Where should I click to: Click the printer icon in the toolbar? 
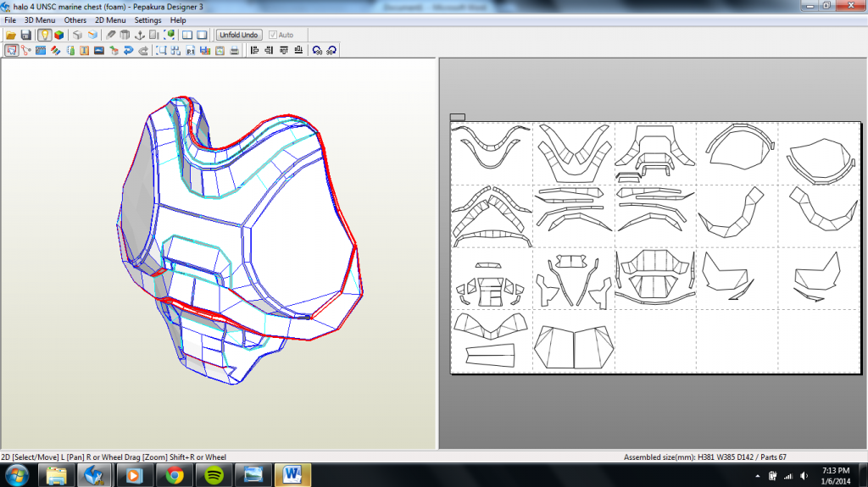pos(232,50)
